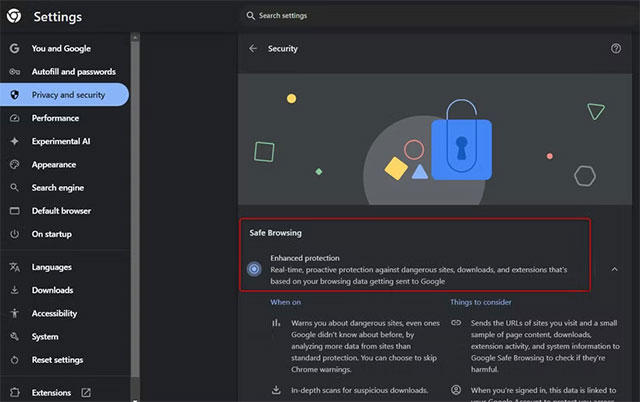Click the Search engine magnifier icon in the sidebar
The height and width of the screenshot is (402, 640).
pos(14,187)
